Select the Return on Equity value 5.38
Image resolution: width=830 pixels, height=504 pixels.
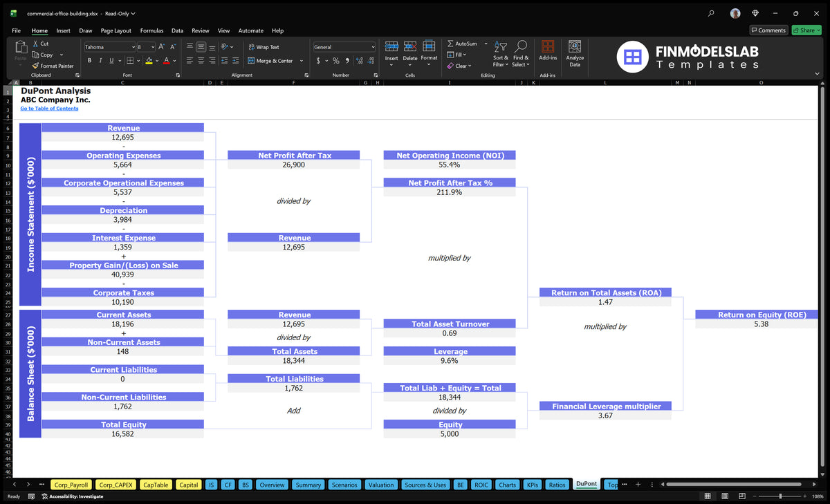[x=761, y=324]
